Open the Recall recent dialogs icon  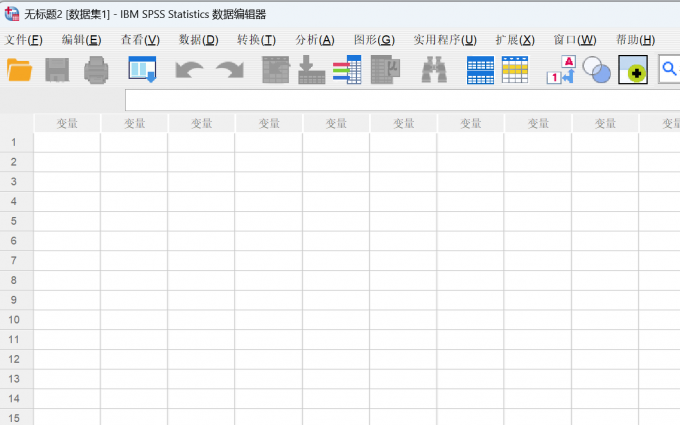coord(142,69)
